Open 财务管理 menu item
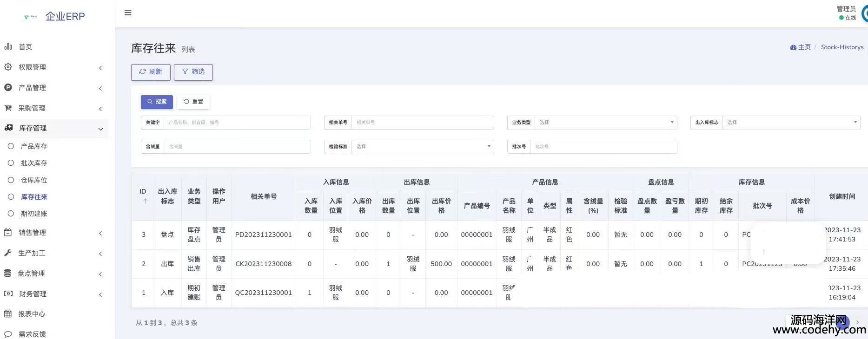The image size is (868, 339). point(33,294)
